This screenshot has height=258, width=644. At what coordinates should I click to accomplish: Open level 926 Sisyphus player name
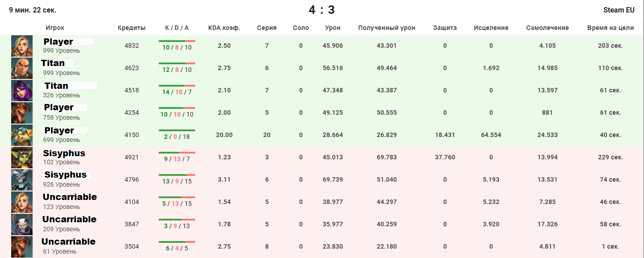pos(65,175)
